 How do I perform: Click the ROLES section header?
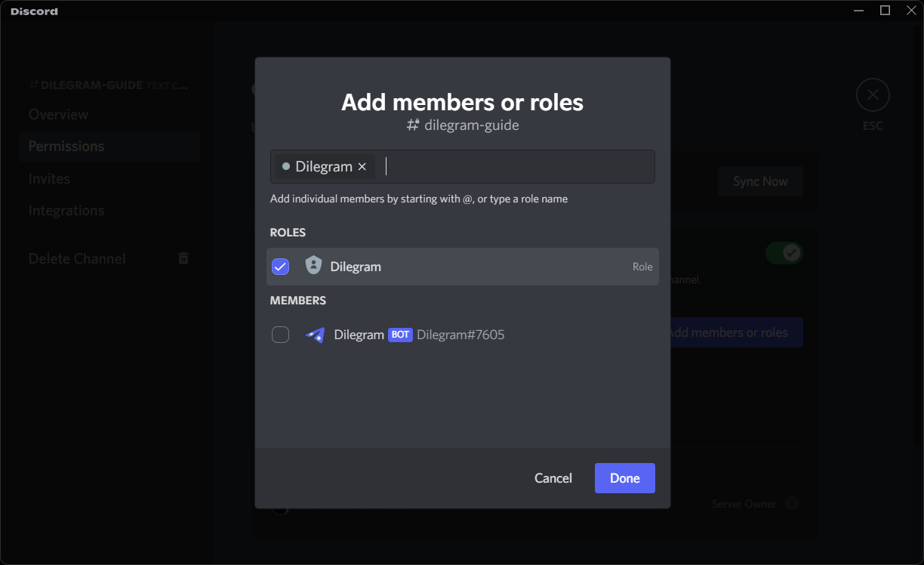(288, 233)
